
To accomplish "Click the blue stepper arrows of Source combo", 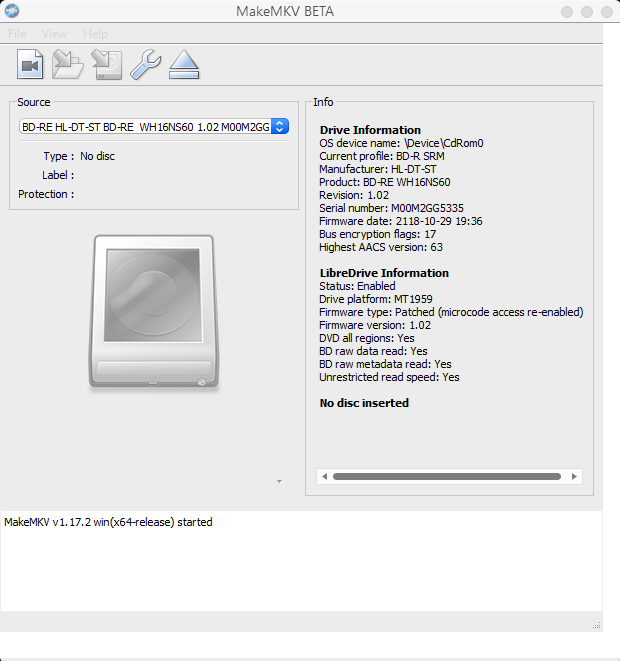I will pos(280,126).
